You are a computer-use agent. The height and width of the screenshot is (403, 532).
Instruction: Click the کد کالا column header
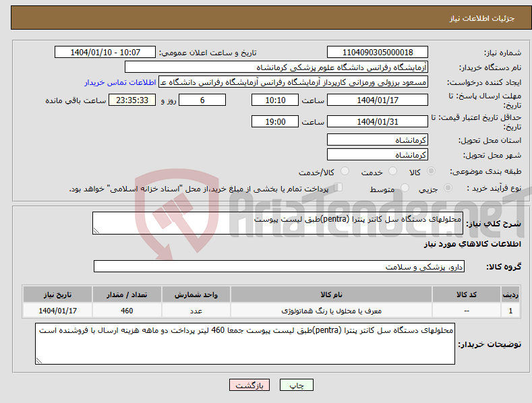click(x=467, y=294)
